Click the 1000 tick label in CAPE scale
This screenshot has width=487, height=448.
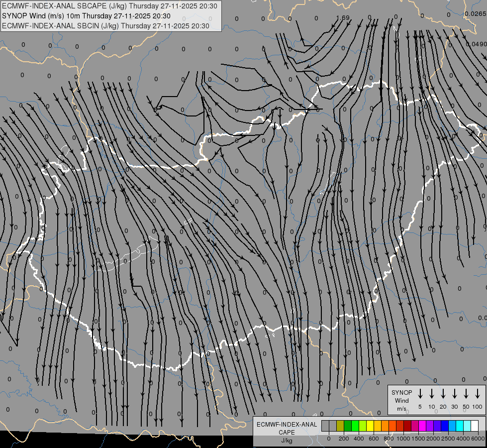click(403, 439)
